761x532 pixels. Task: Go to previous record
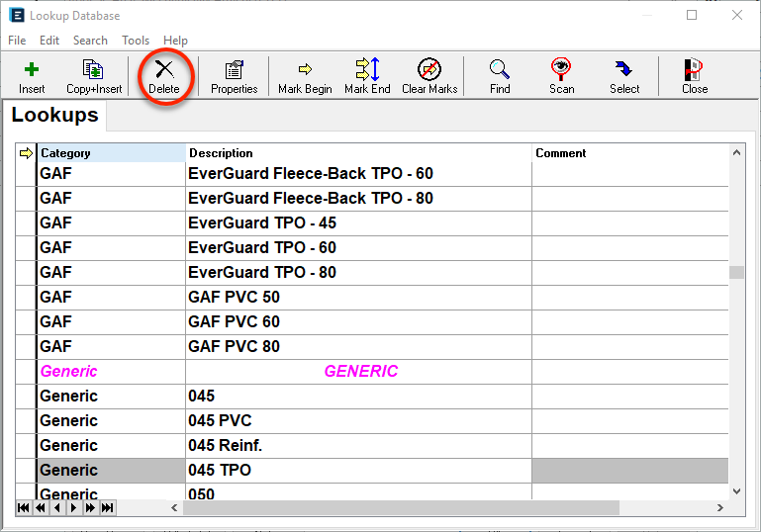(x=57, y=507)
